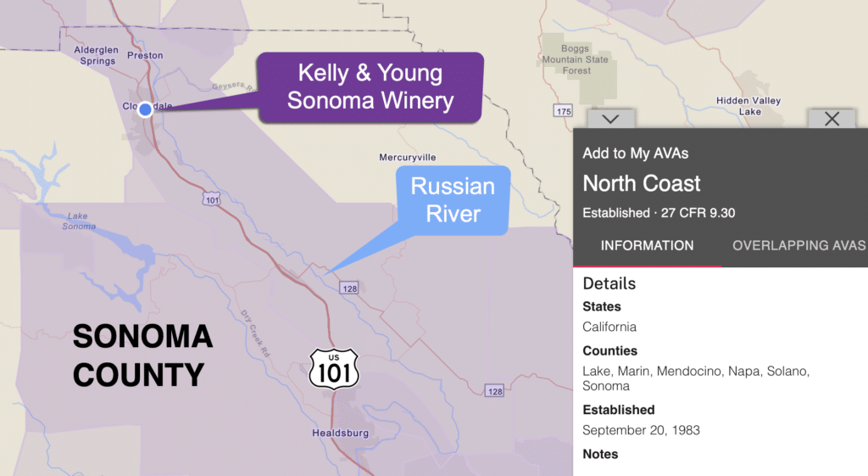Select the Information tab

point(647,245)
